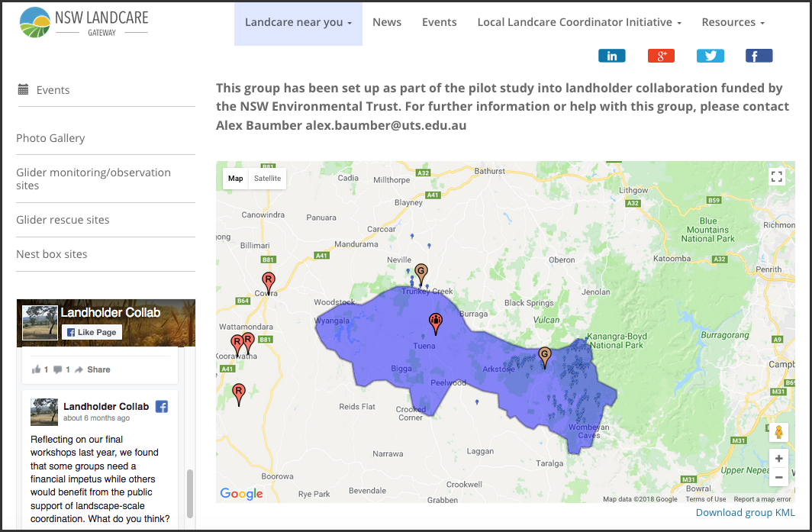
Task: Click the NSW Landcare Gateway logo
Action: click(84, 23)
